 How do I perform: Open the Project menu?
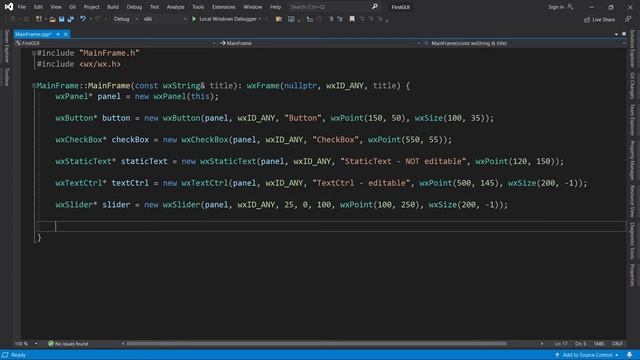(x=91, y=7)
